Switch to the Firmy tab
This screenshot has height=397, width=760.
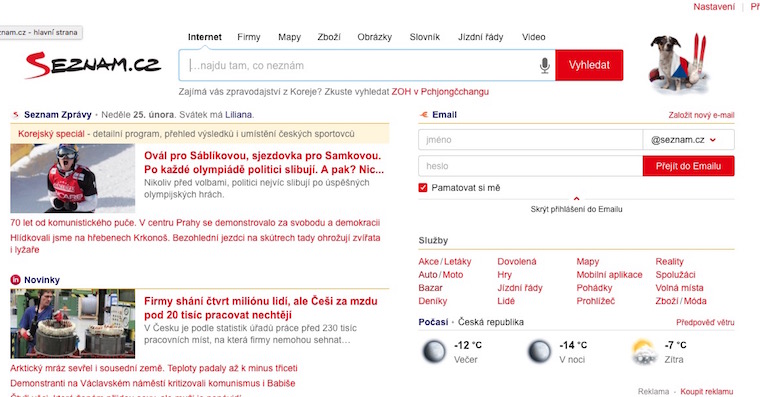pos(249,37)
